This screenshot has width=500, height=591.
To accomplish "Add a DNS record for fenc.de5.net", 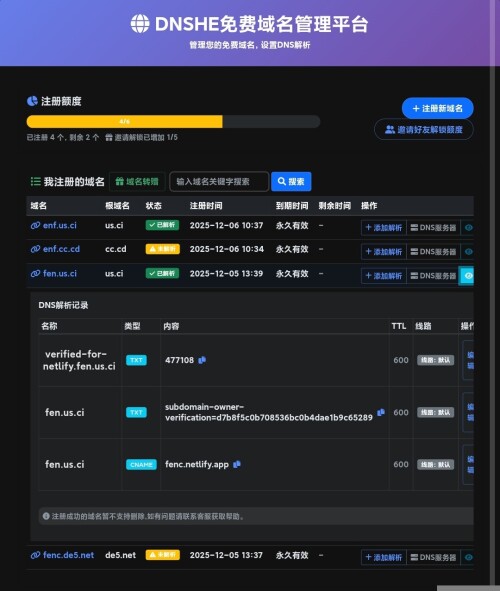I will pyautogui.click(x=384, y=557).
